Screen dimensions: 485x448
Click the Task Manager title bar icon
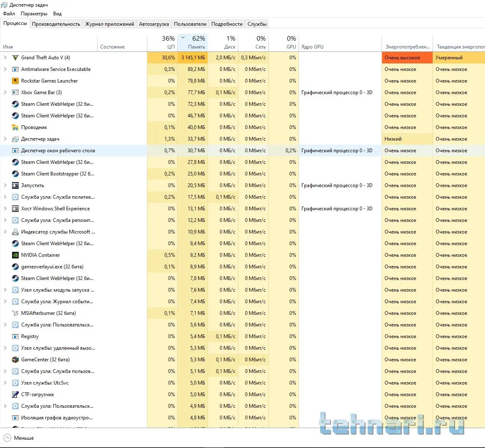point(4,5)
